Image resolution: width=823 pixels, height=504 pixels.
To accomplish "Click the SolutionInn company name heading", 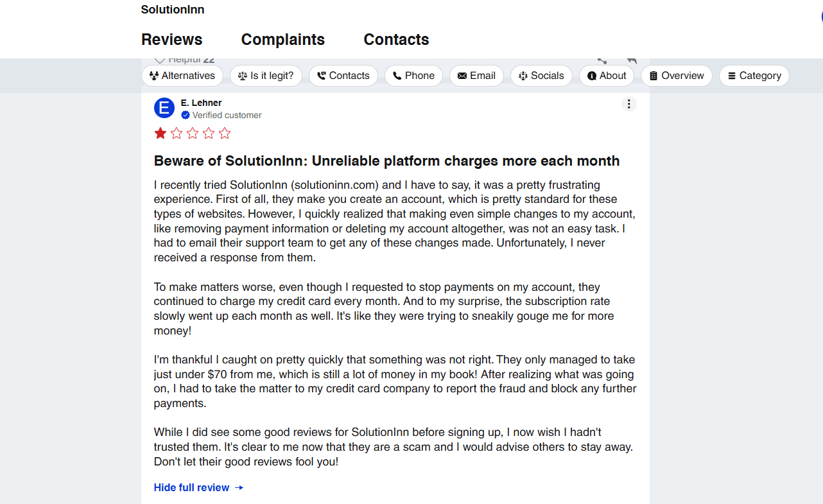I will click(x=173, y=10).
